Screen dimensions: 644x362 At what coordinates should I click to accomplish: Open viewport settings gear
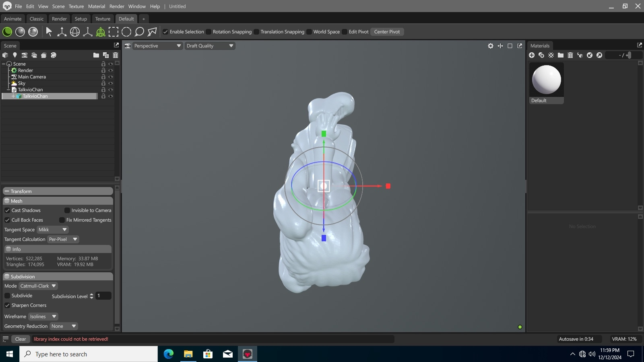(491, 46)
